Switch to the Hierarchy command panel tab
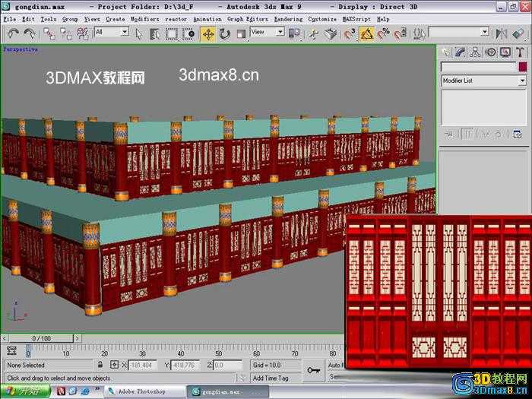The width and height of the screenshot is (532, 399). [x=475, y=52]
